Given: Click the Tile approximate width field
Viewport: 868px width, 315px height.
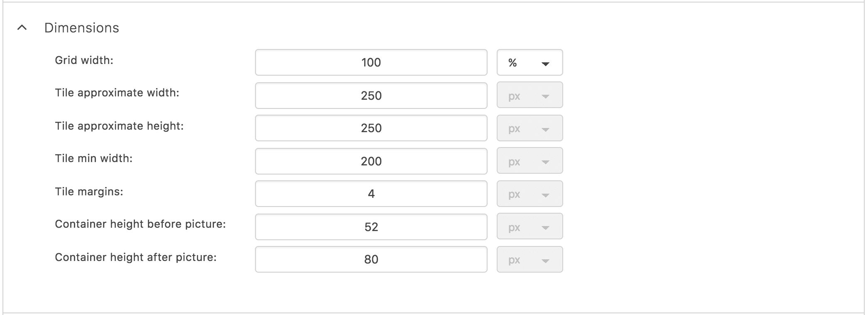Looking at the screenshot, I should coord(371,96).
